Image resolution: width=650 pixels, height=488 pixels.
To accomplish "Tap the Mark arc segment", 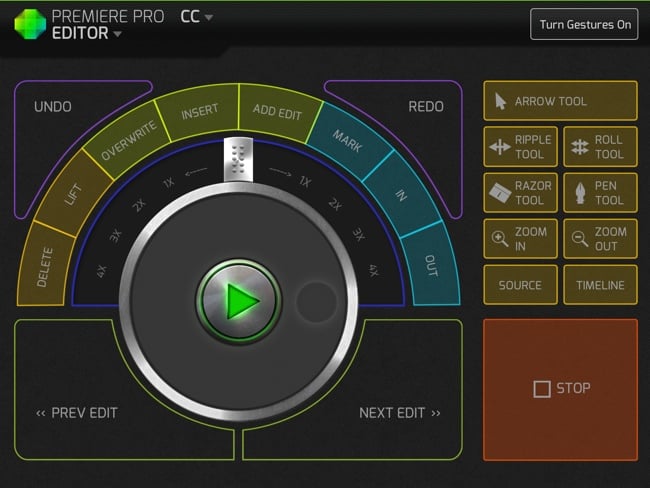I will click(x=348, y=141).
